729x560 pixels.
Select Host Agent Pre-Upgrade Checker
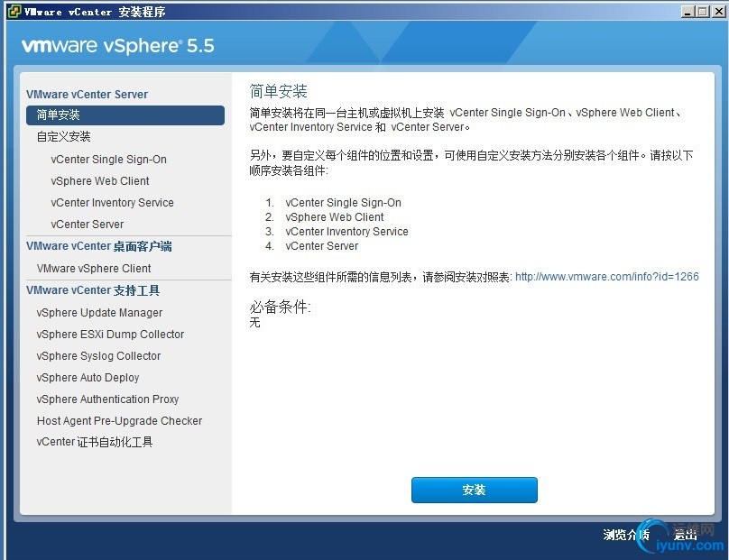pyautogui.click(x=119, y=421)
